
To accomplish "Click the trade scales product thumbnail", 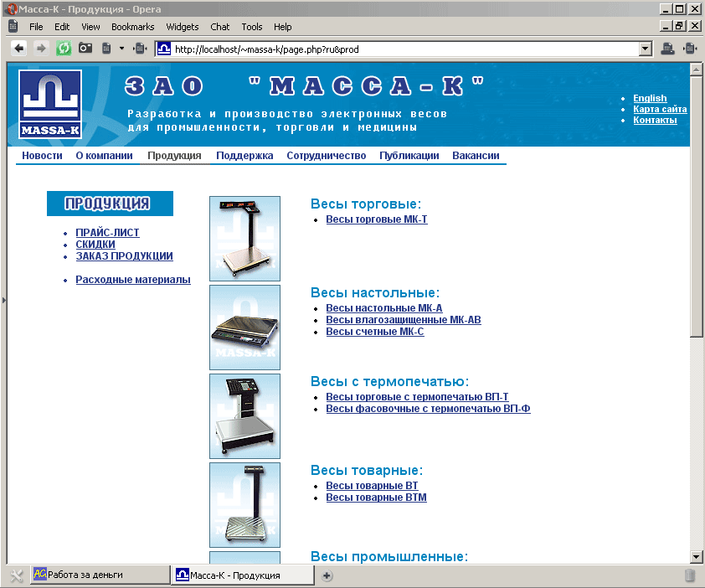I will click(244, 239).
